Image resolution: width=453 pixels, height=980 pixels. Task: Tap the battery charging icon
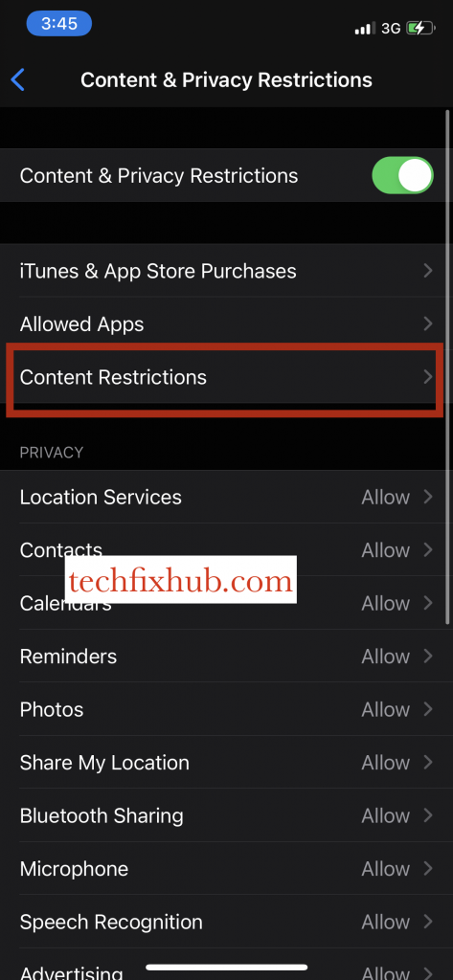click(x=419, y=28)
